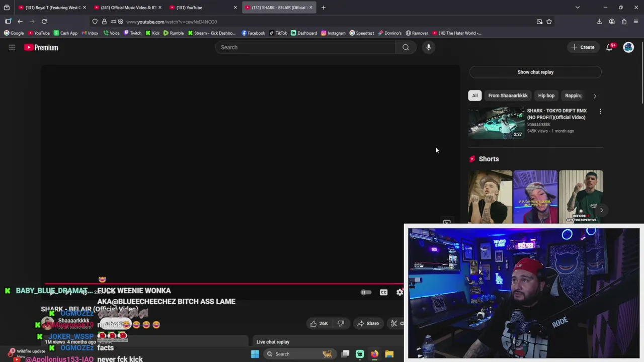The width and height of the screenshot is (644, 362).
Task: Open the Kick bookmark
Action: click(152, 33)
